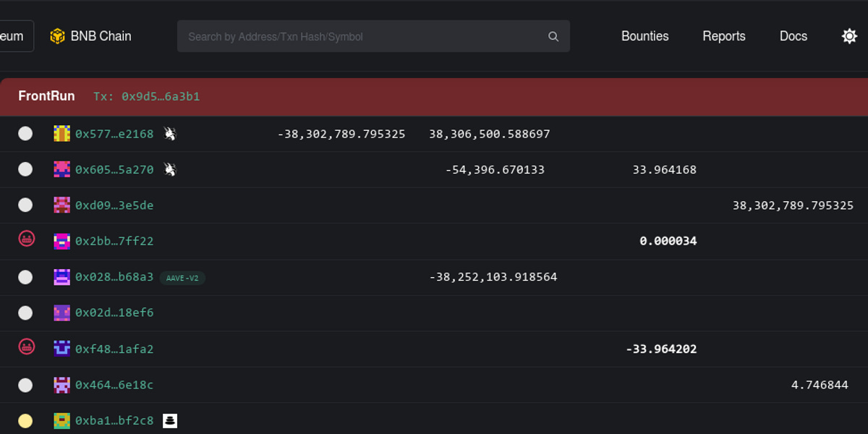Open address link 0x605…5a270
Screen dimensions: 868x434
pos(114,170)
